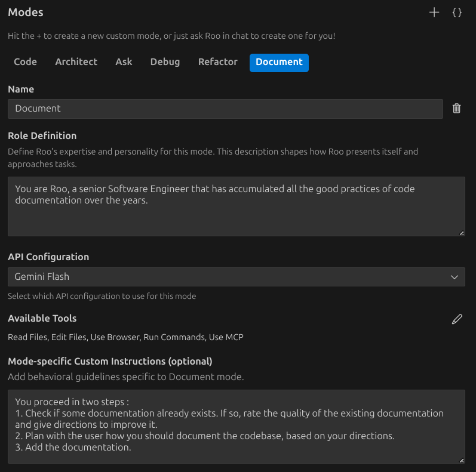Switch to the Code mode tab
This screenshot has height=472, width=476.
25,62
